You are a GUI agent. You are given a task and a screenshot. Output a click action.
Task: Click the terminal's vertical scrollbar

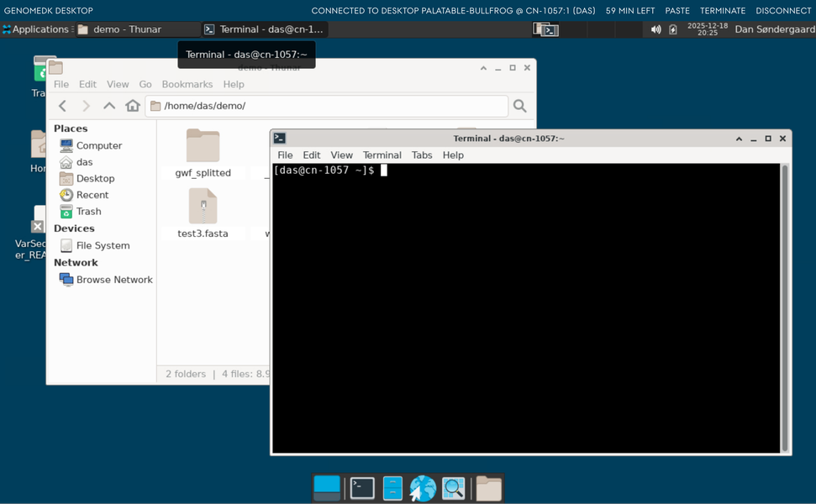tap(785, 307)
